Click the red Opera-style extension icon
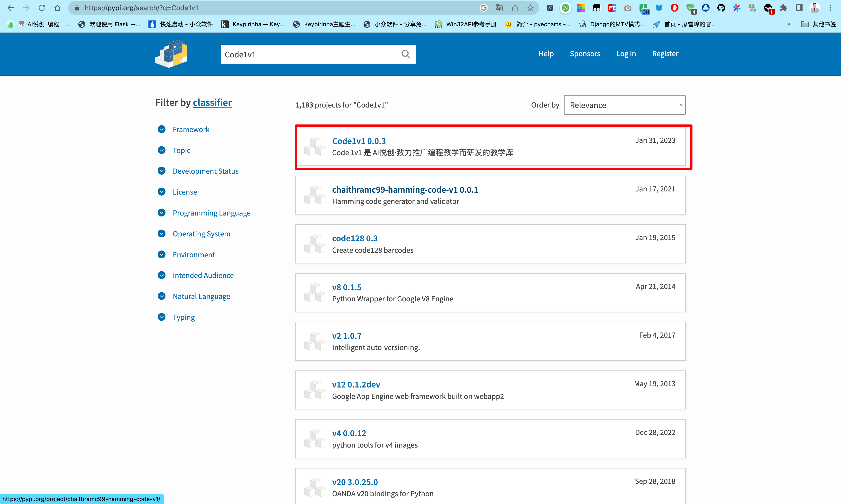The image size is (841, 504). (675, 8)
